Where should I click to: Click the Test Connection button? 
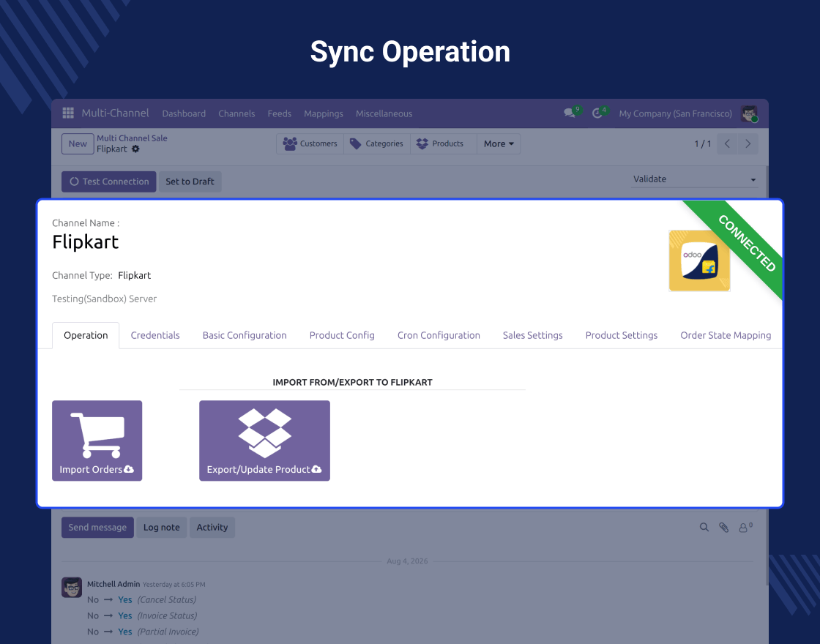[x=109, y=181]
